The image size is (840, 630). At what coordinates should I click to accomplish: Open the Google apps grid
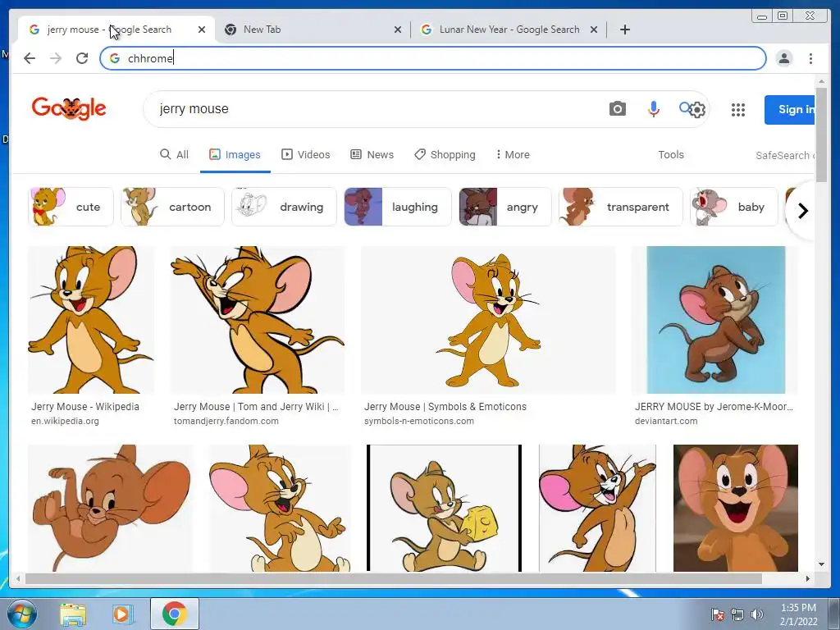(738, 110)
